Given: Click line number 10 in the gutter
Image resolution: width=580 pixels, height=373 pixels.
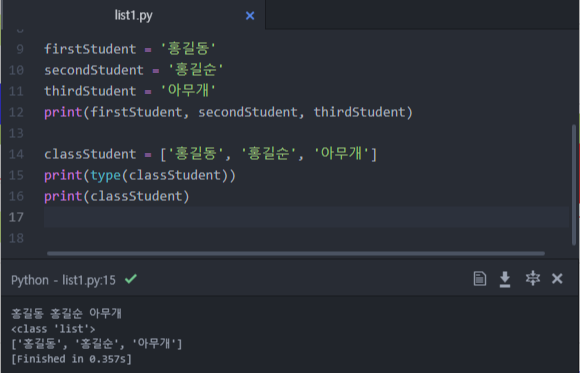Looking at the screenshot, I should point(16,70).
